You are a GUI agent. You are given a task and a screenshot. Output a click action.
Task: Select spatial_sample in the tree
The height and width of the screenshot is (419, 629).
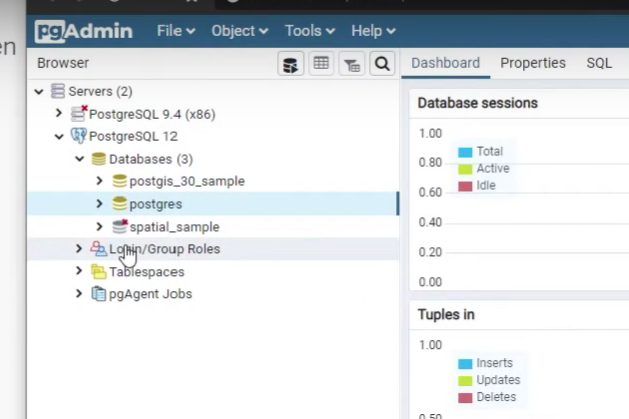click(x=174, y=227)
